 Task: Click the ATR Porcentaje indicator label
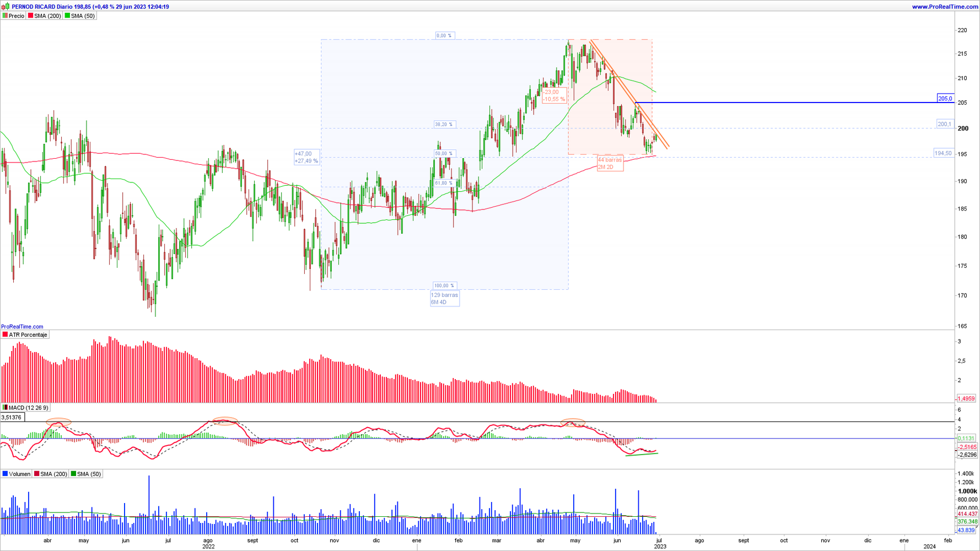coord(28,335)
